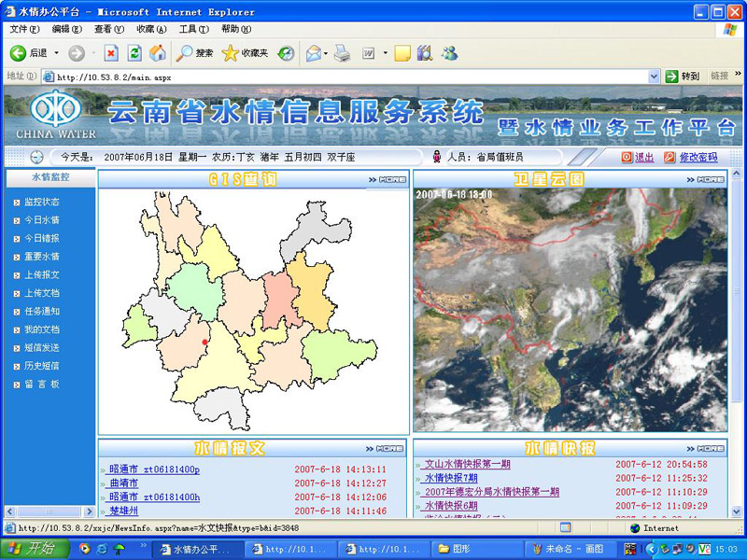This screenshot has height=560, width=747.
Task: Open the History icon in toolbar
Action: 287,53
